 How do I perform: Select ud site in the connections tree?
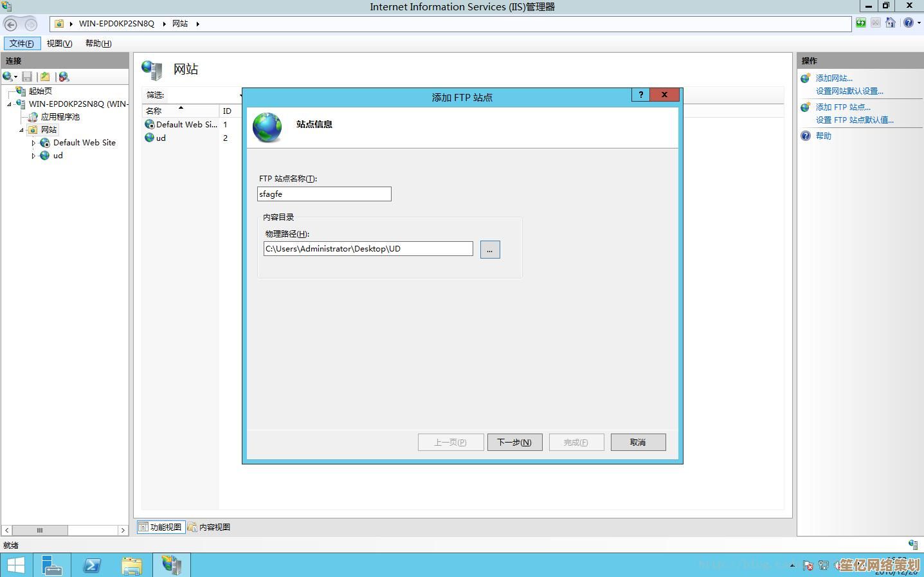click(58, 155)
